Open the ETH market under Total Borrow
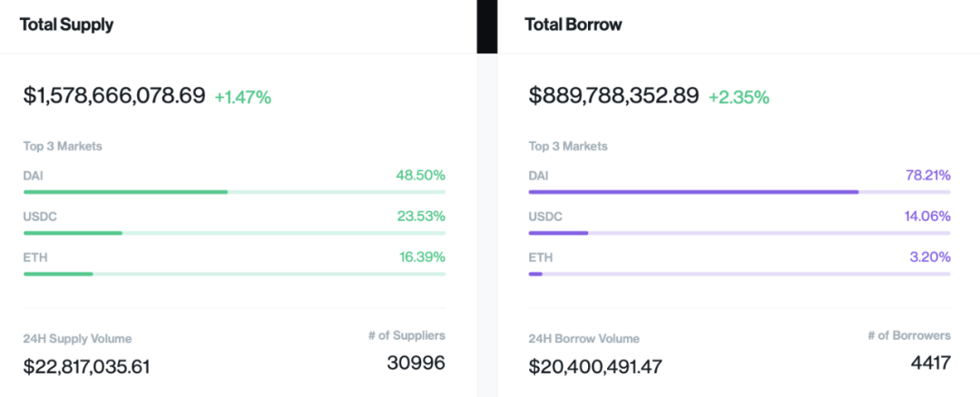This screenshot has width=980, height=397. tap(541, 257)
